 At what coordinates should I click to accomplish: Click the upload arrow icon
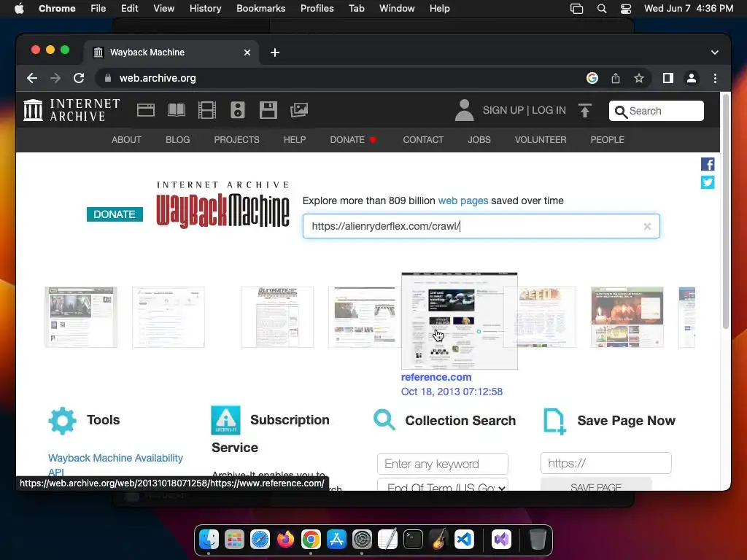coord(585,111)
